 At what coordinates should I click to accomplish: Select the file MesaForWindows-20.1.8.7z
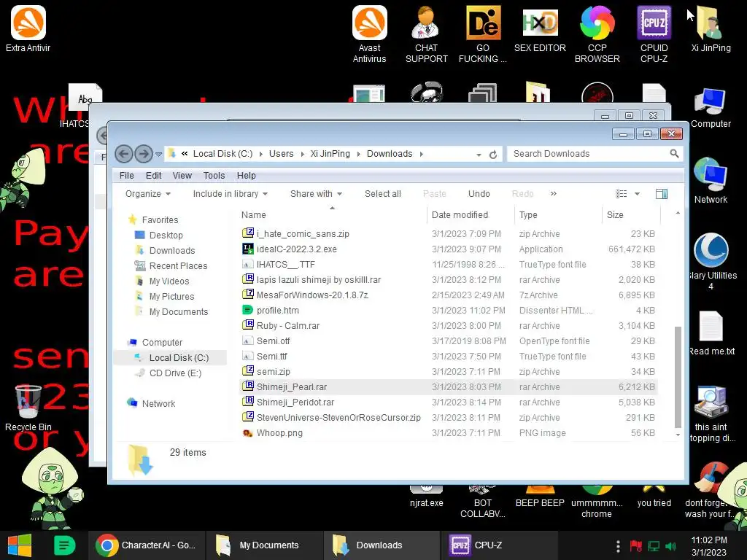[x=448, y=295]
